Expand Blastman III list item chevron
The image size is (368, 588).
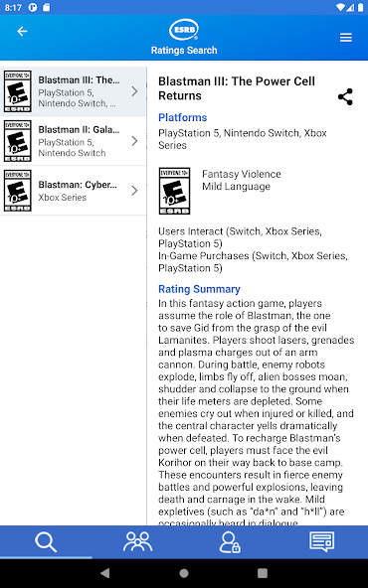tap(135, 91)
